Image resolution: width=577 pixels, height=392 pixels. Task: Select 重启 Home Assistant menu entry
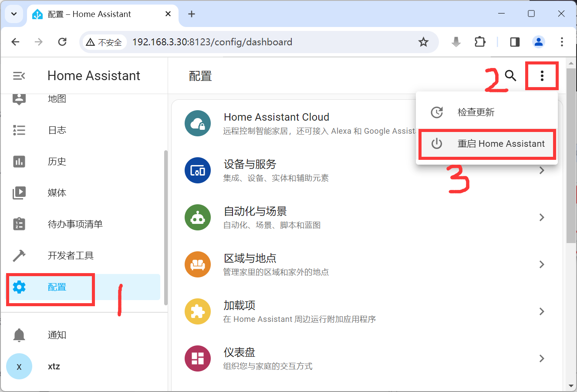click(487, 143)
